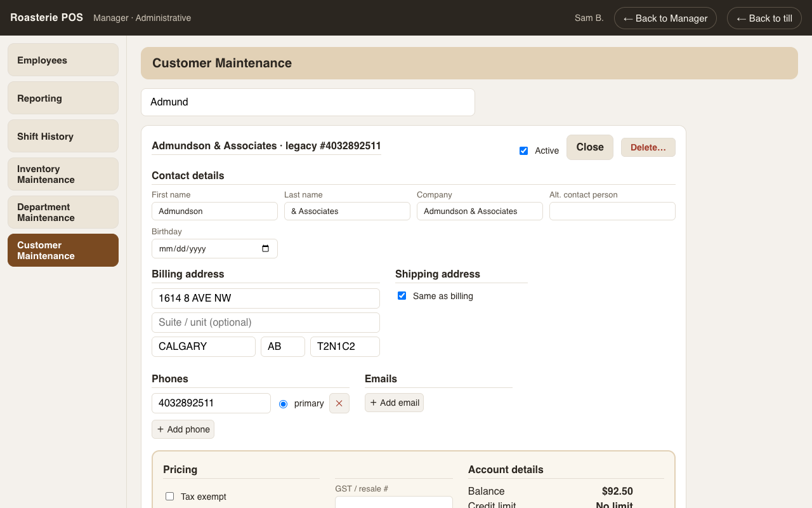Click the Admundson & Associates legacy heading
Screen dimensions: 812x508
point(266,146)
